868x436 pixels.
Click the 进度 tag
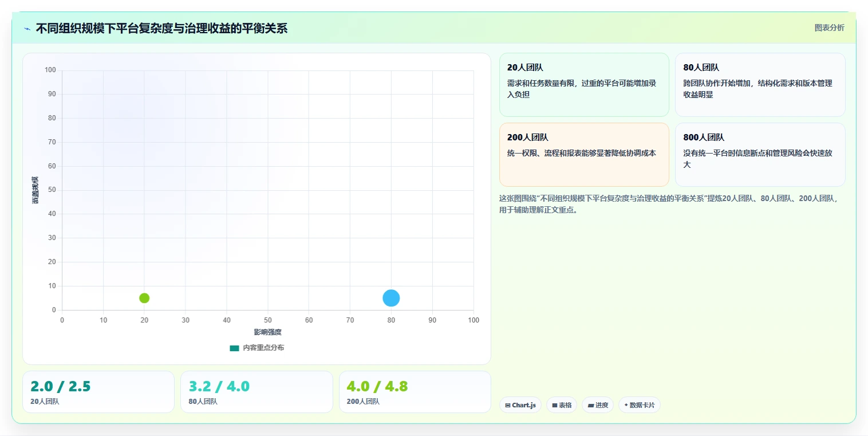click(x=598, y=405)
